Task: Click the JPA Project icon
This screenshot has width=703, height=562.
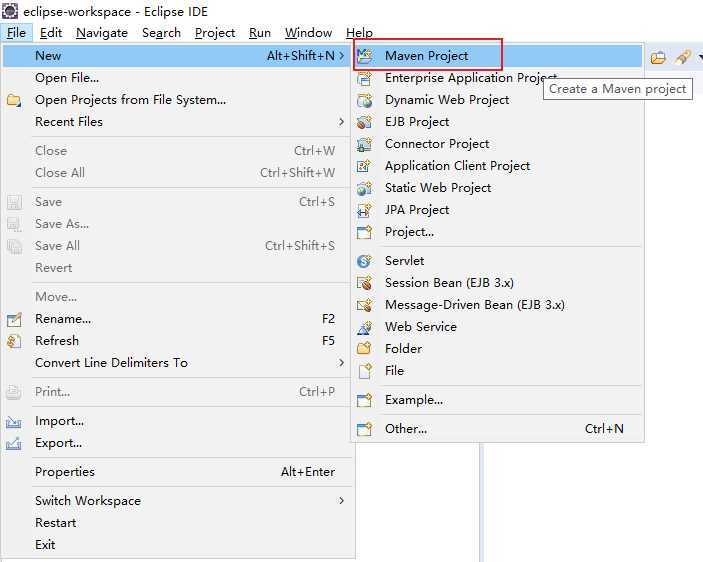Action: click(365, 210)
